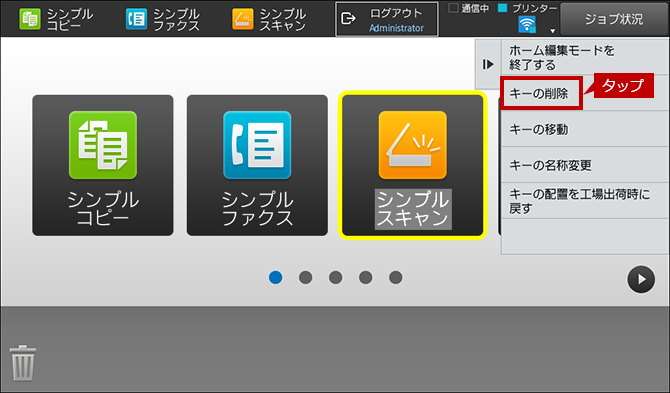Select the highlighted シンプルスキャン home key
Image resolution: width=670 pixels, height=393 pixels.
[413, 165]
